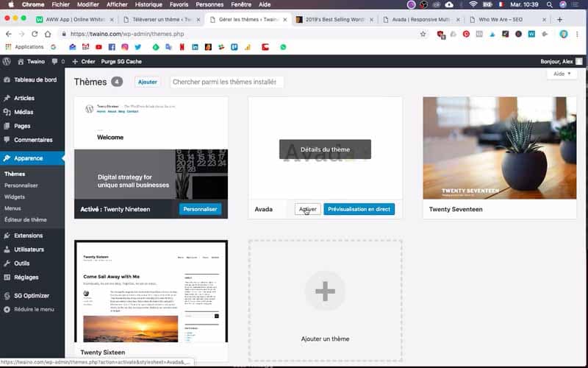Screen dimensions: 588x368
Task: Open the Twitter bookmark
Action: [x=138, y=47]
